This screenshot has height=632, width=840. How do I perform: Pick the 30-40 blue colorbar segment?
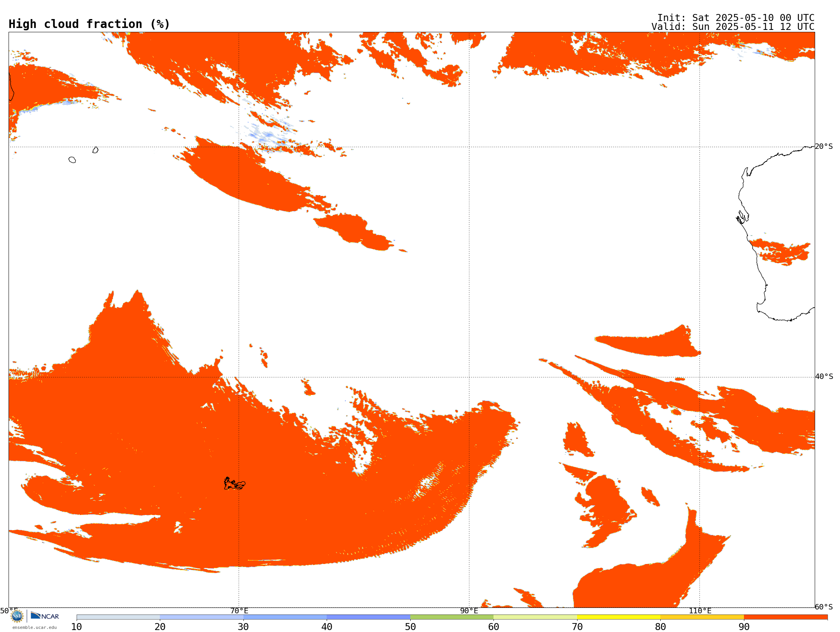click(x=285, y=617)
